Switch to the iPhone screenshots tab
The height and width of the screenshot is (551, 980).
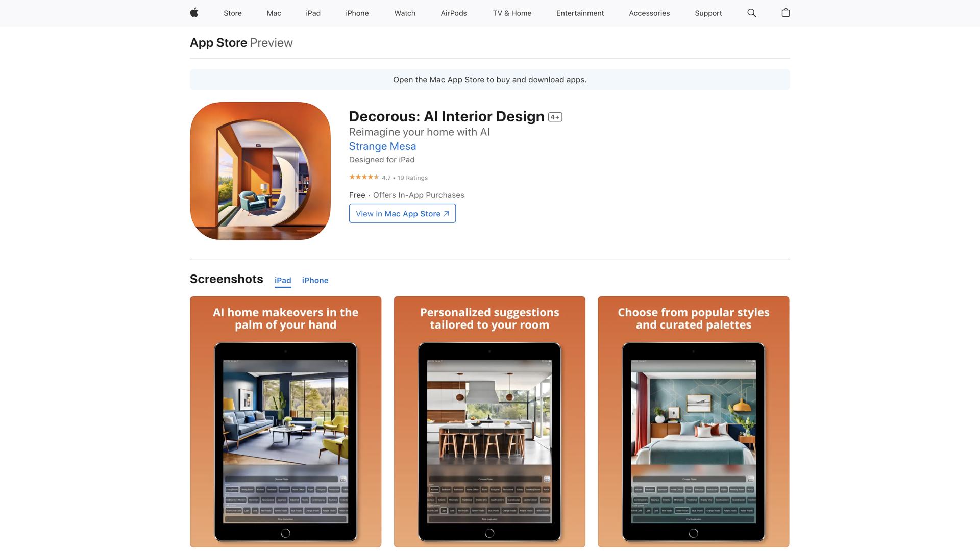point(315,280)
